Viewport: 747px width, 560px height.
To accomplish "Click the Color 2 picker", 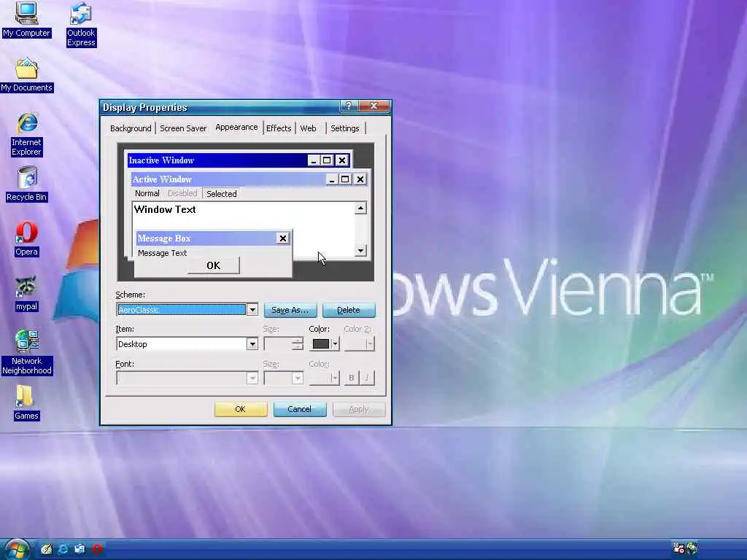I will [359, 344].
